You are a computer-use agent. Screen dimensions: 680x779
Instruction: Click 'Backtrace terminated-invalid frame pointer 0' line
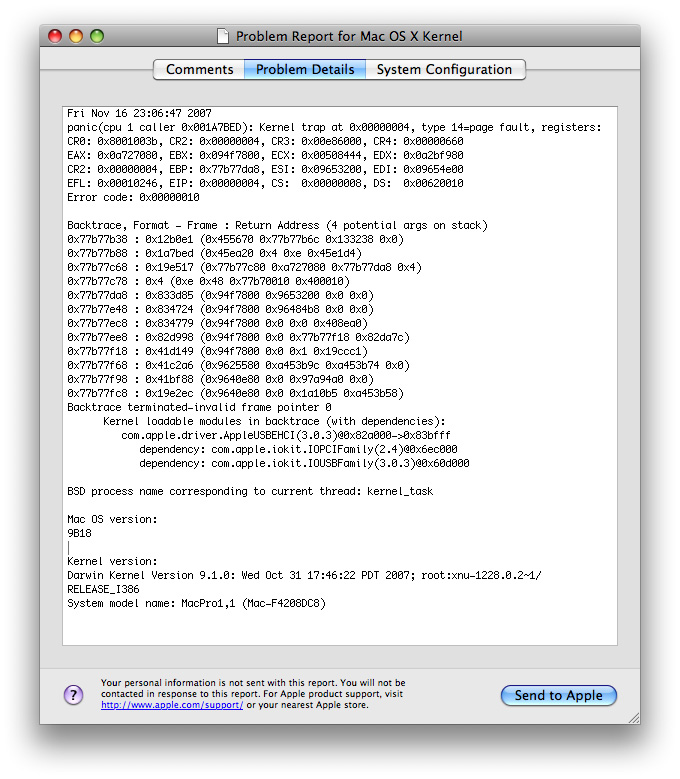tap(199, 407)
